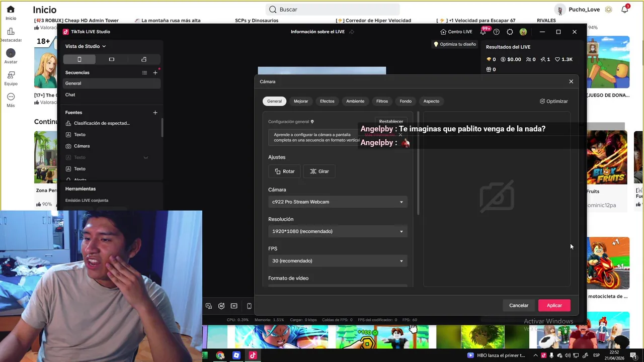Add a new scene in Secuencias
This screenshot has height=362, width=644.
click(x=155, y=73)
